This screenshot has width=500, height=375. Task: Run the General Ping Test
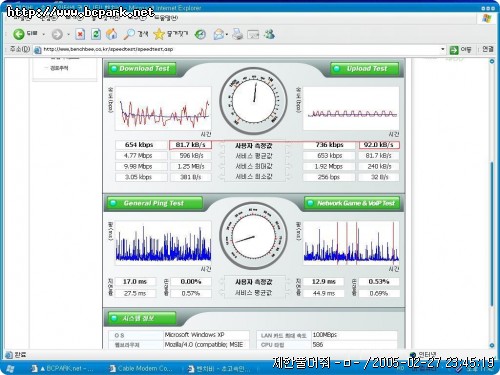[x=155, y=203]
